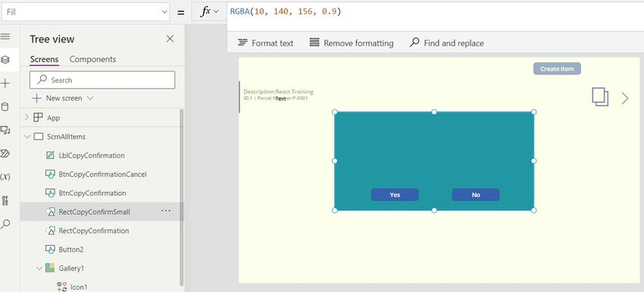Select RectCopyConfirmSmall in tree
The width and height of the screenshot is (644, 292).
(95, 212)
